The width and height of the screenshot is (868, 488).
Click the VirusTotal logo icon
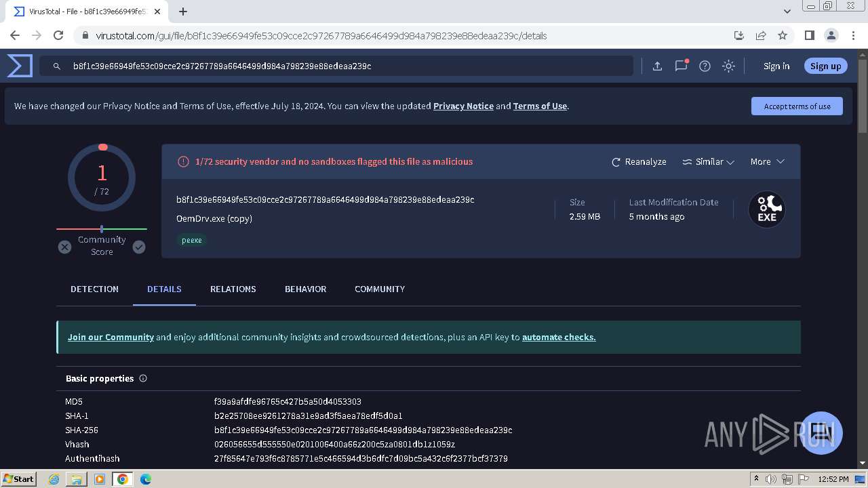click(x=20, y=66)
